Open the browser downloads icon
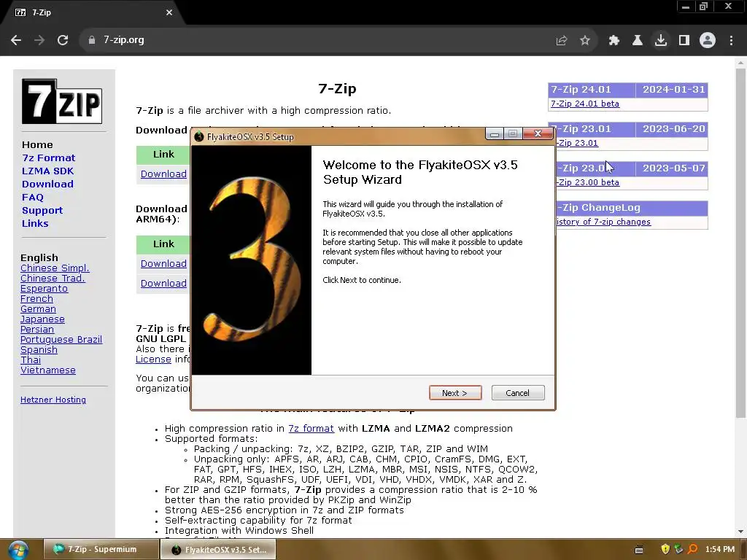This screenshot has width=747, height=560. (661, 40)
